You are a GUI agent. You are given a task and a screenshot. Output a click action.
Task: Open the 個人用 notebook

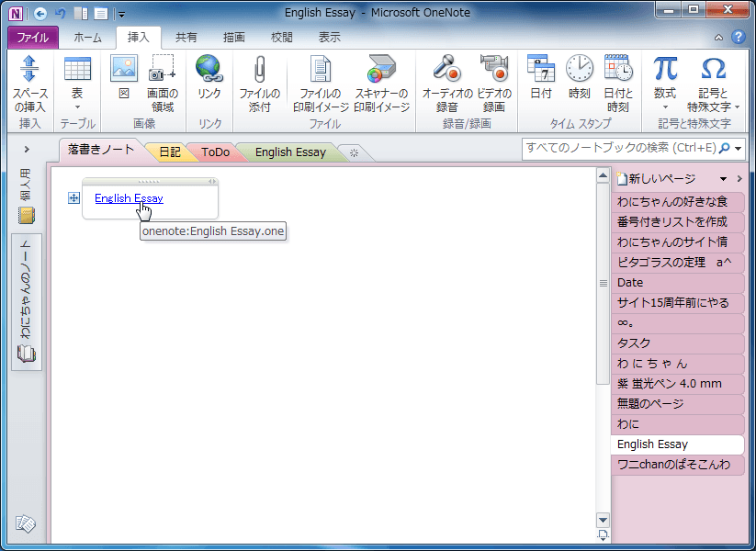[26, 197]
